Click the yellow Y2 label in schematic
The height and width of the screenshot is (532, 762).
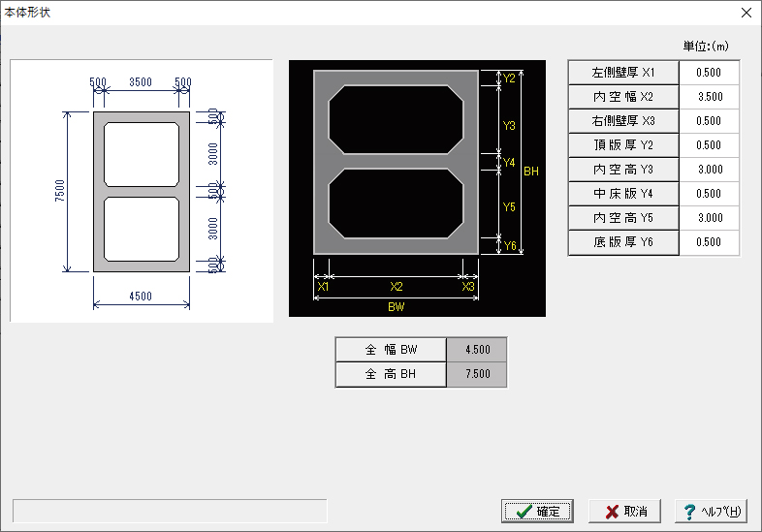point(509,78)
